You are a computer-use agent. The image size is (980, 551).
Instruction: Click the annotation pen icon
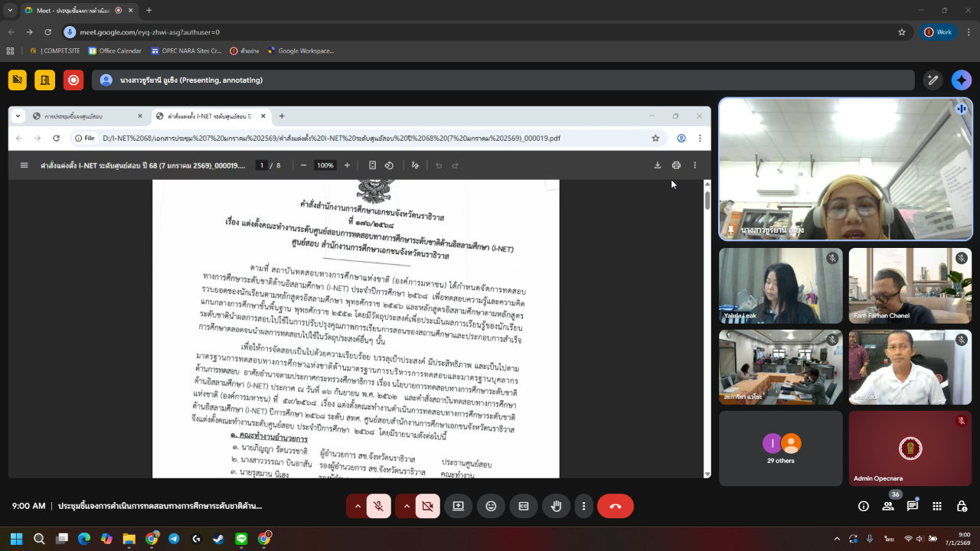(933, 80)
